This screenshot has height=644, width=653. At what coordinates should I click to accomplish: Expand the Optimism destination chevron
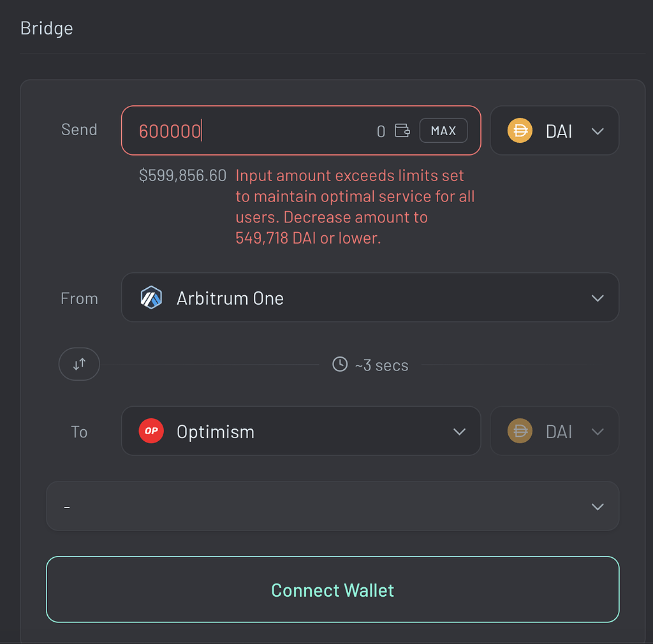click(459, 432)
